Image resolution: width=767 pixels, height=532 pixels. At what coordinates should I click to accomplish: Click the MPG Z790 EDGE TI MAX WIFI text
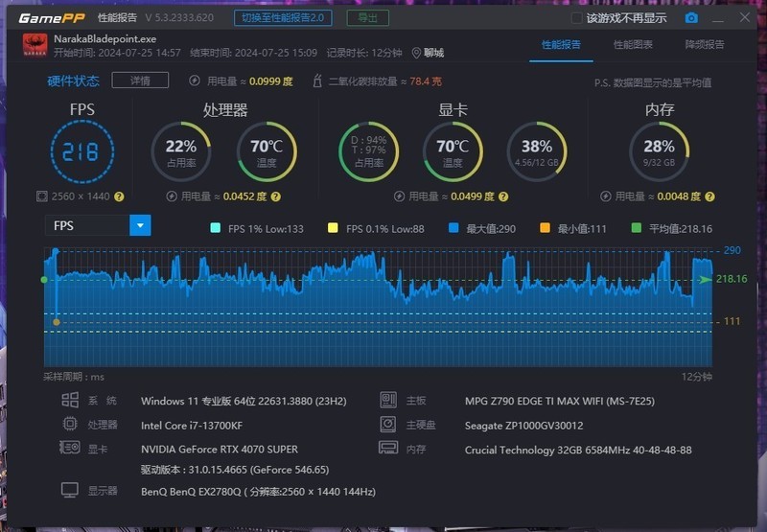pyautogui.click(x=560, y=402)
